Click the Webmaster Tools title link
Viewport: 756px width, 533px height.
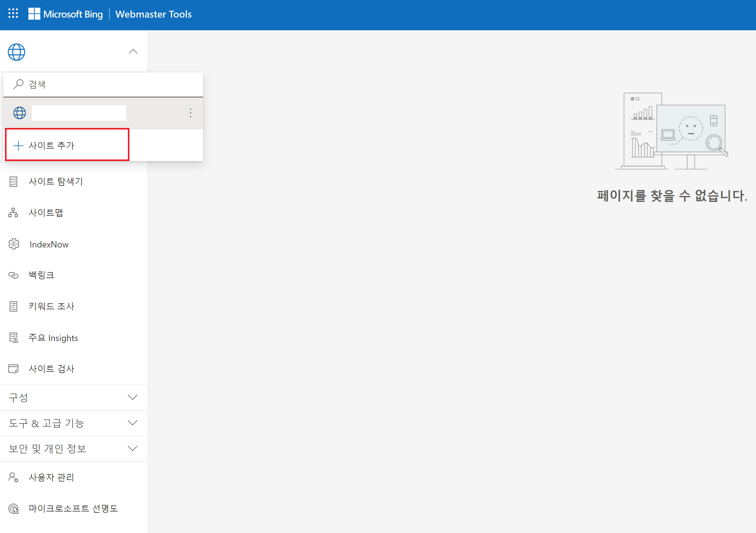153,14
